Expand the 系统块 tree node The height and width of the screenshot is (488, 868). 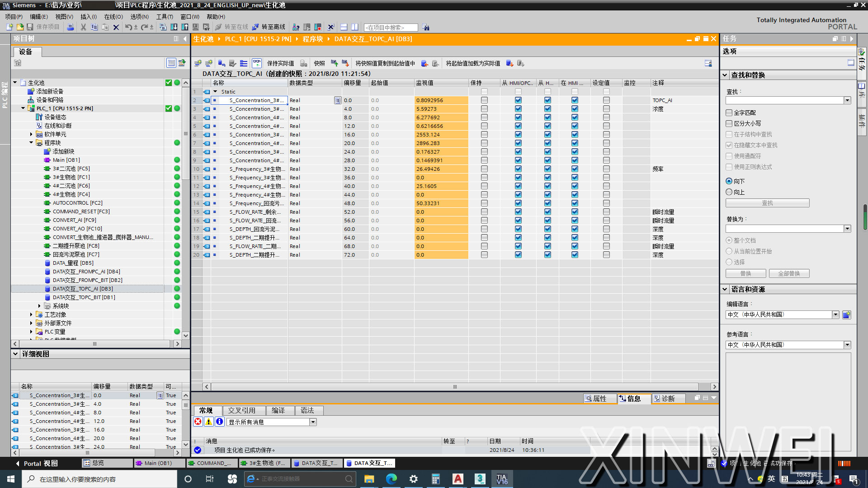39,306
